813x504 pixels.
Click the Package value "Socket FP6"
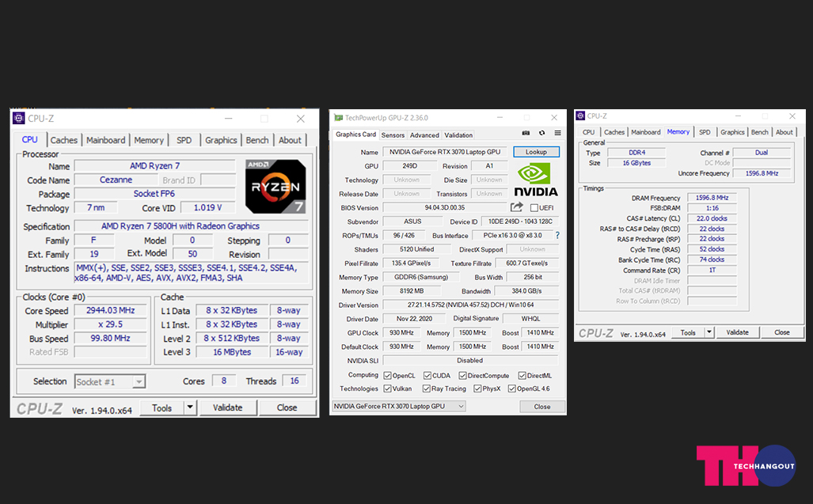154,194
